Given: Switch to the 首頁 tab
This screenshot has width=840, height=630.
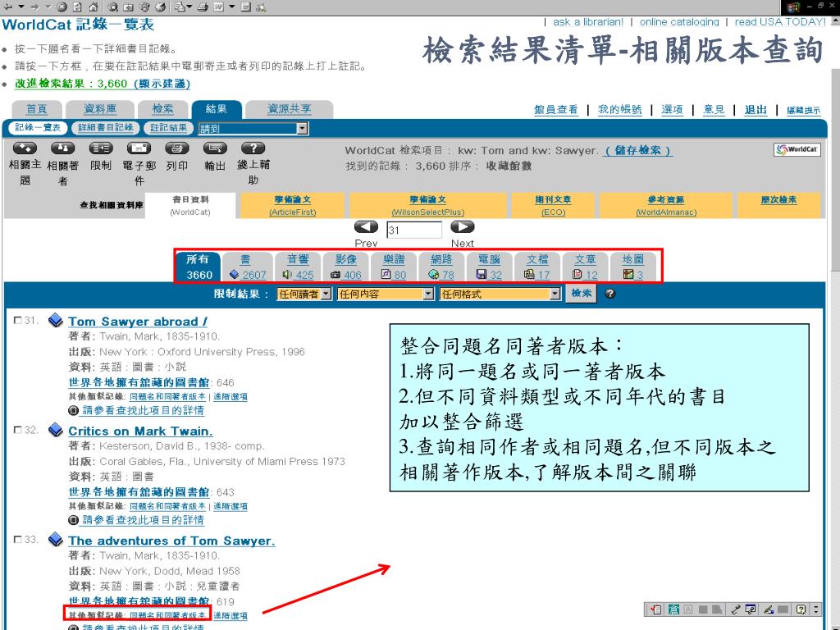Looking at the screenshot, I should [x=37, y=109].
